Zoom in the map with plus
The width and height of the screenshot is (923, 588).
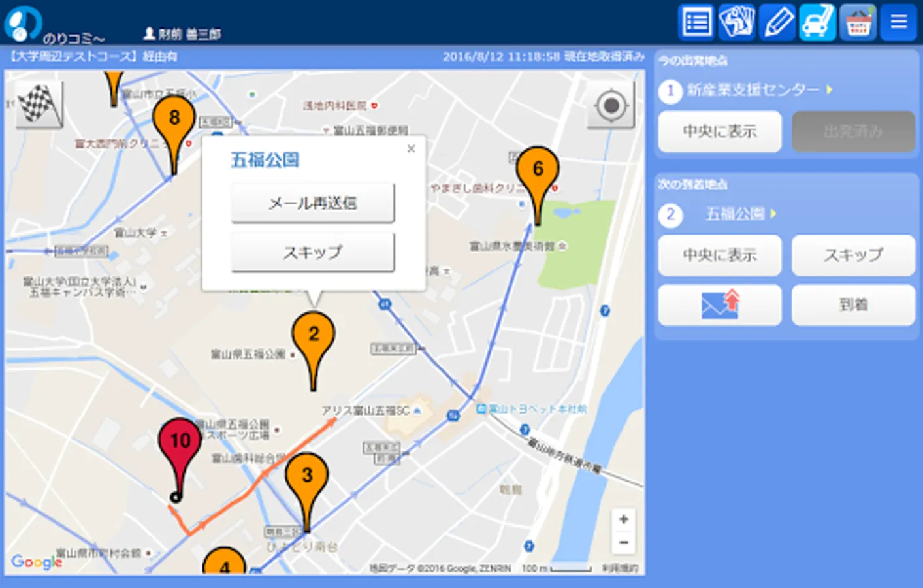coord(624,519)
